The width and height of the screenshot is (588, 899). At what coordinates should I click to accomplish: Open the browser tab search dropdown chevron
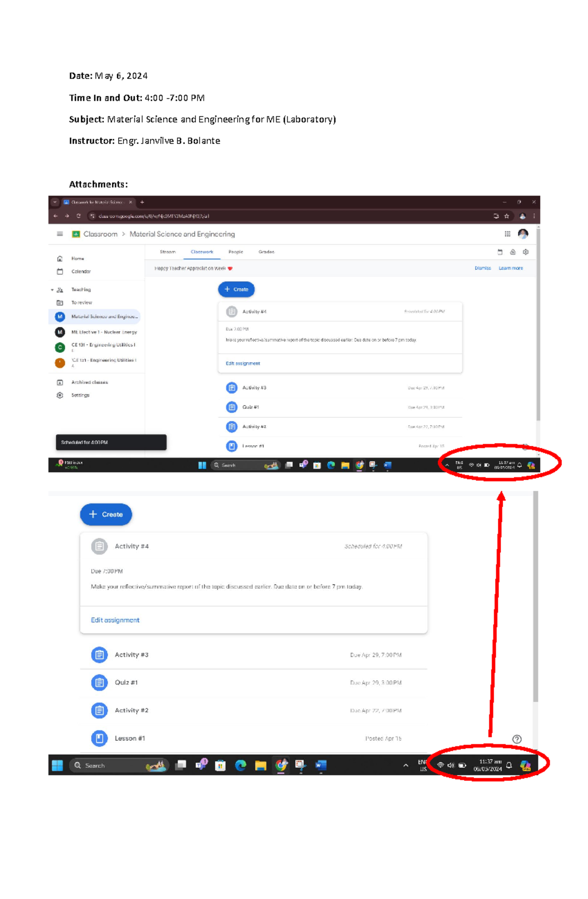click(55, 202)
